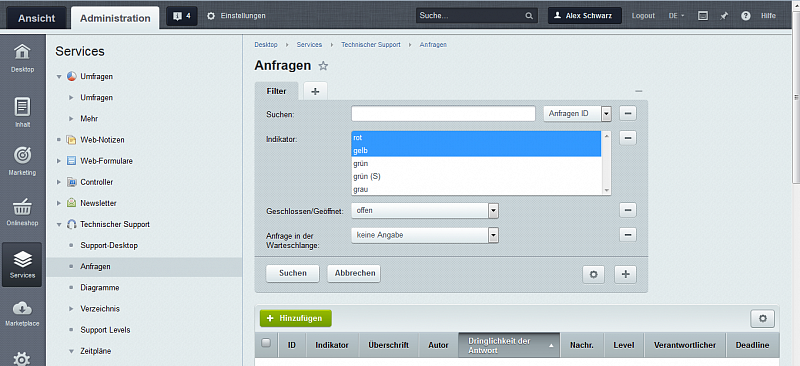Open Support Levels in the tree
The width and height of the screenshot is (800, 366).
(105, 330)
